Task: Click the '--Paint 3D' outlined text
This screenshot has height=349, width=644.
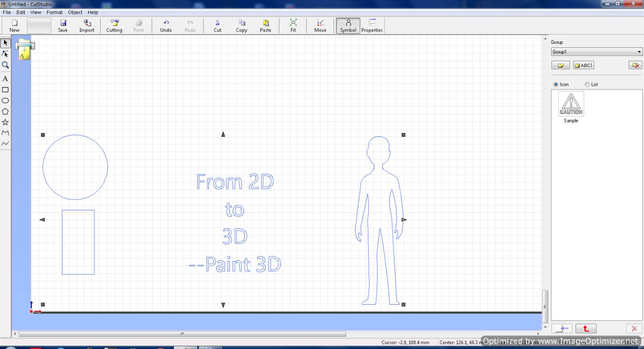Action: 235,265
